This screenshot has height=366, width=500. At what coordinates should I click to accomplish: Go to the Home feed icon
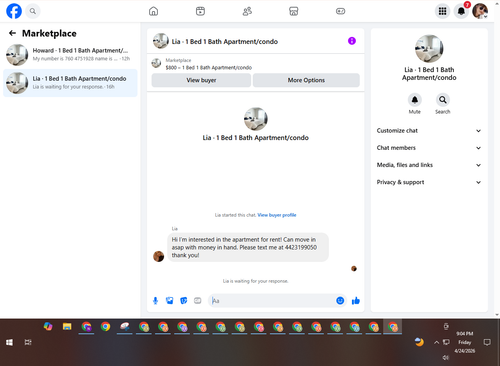[153, 11]
